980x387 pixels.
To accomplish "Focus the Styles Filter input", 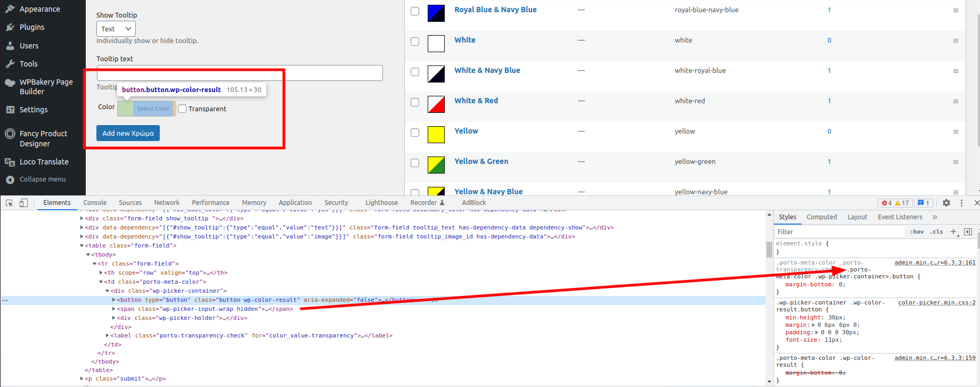I will pos(839,232).
